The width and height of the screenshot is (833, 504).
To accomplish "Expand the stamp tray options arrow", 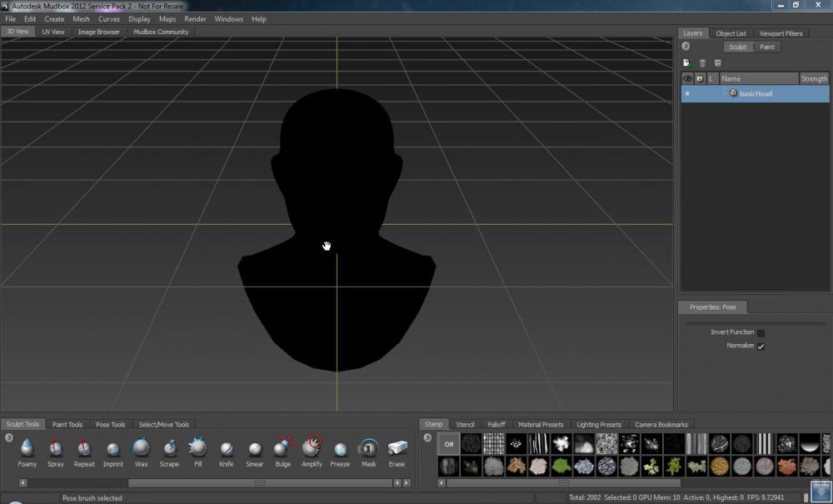I will 427,437.
